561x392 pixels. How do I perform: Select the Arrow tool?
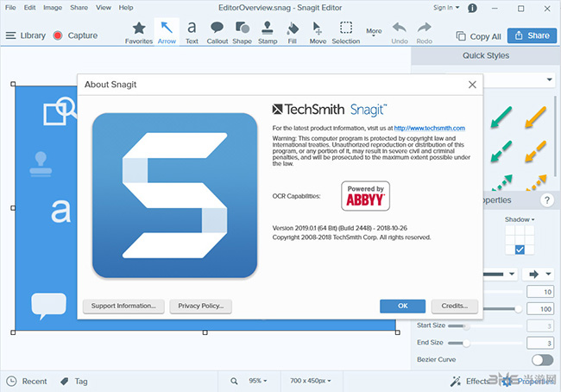[x=167, y=33]
